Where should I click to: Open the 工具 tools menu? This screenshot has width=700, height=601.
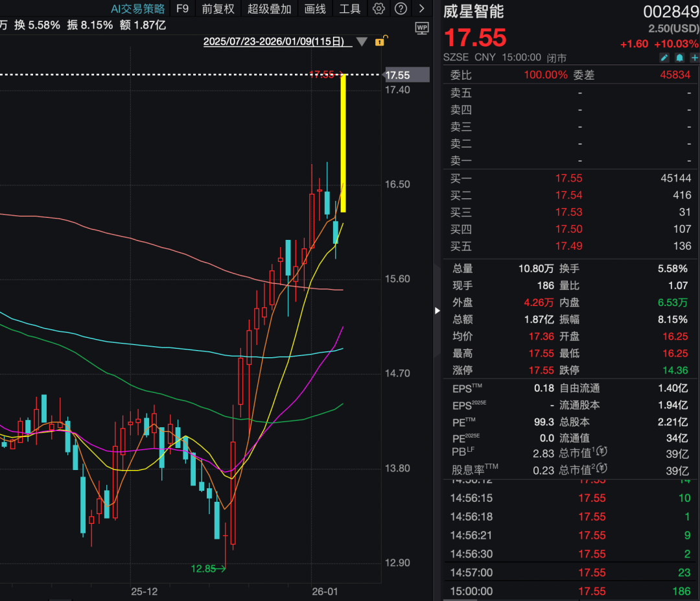[x=349, y=9]
